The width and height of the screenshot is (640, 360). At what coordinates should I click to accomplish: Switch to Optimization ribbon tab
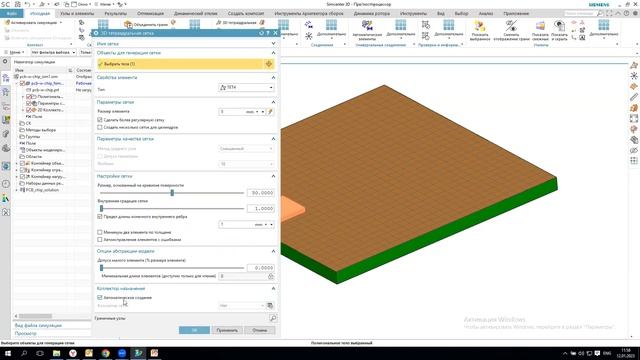pos(150,13)
